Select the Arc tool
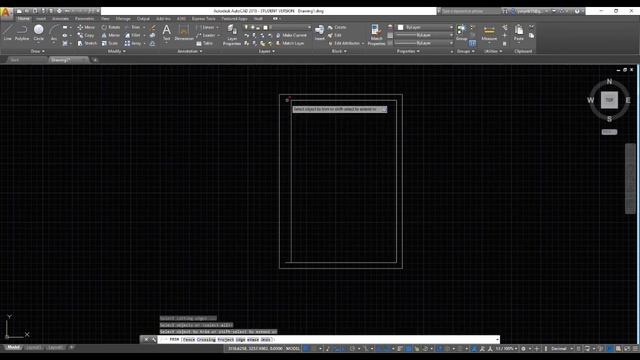Viewport: 640px width, 360px height. (x=53, y=32)
